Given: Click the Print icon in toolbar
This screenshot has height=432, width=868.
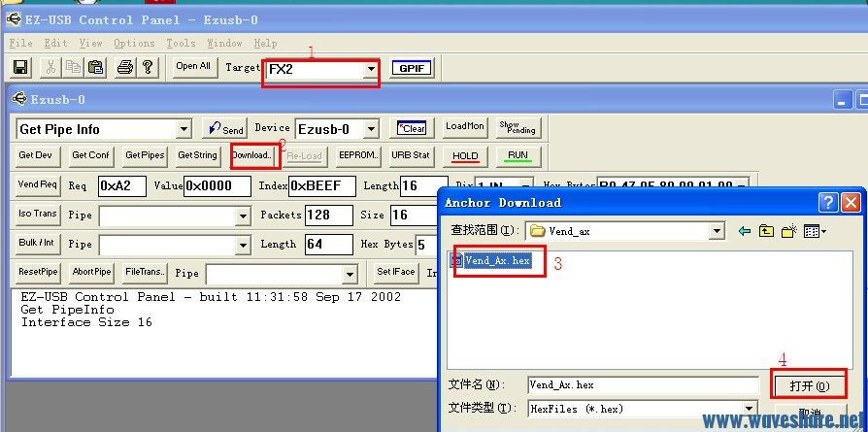Looking at the screenshot, I should point(125,68).
